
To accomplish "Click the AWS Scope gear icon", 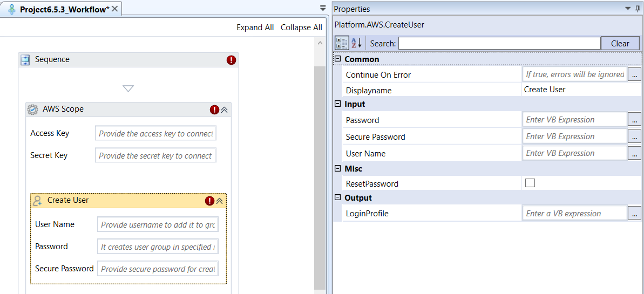I will (32, 110).
